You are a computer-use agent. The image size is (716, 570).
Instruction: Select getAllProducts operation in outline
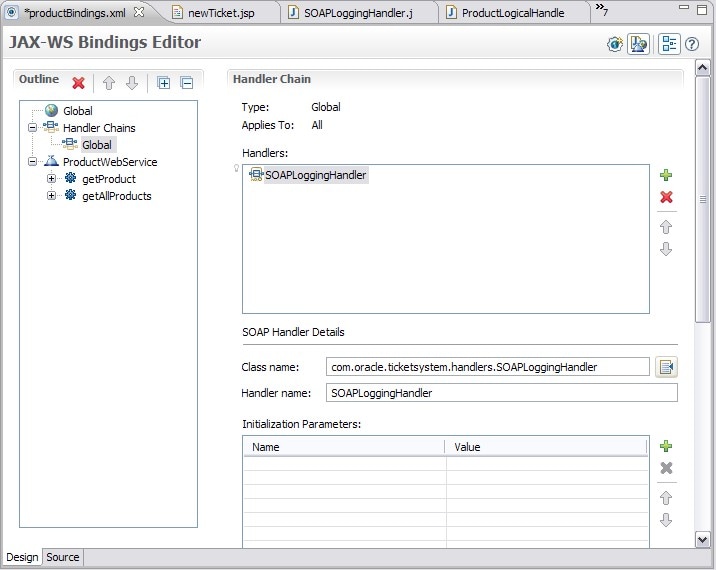pos(116,196)
